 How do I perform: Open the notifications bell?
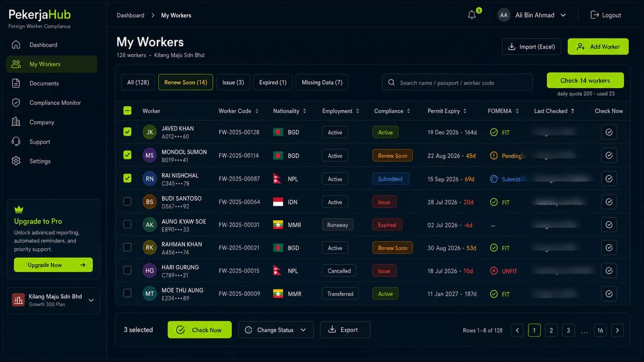[x=471, y=15]
